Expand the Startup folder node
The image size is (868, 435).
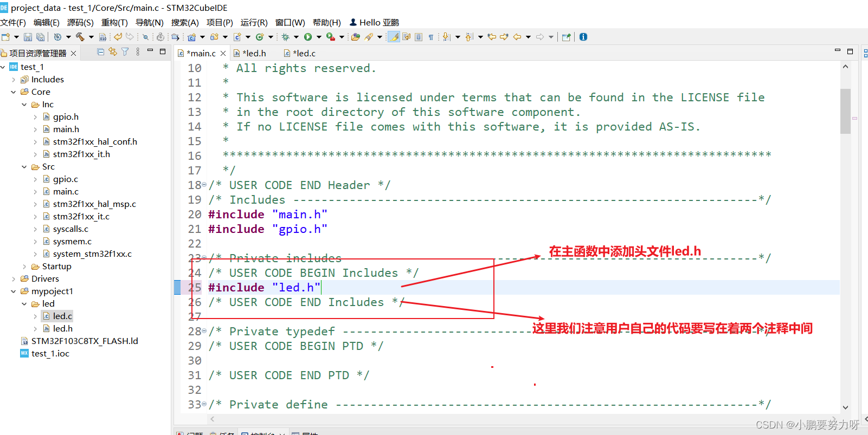tap(24, 267)
